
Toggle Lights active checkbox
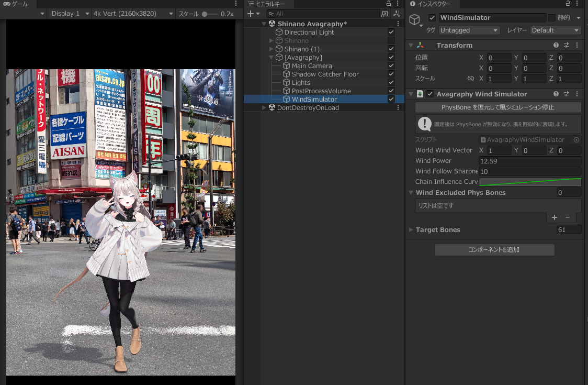coord(391,83)
